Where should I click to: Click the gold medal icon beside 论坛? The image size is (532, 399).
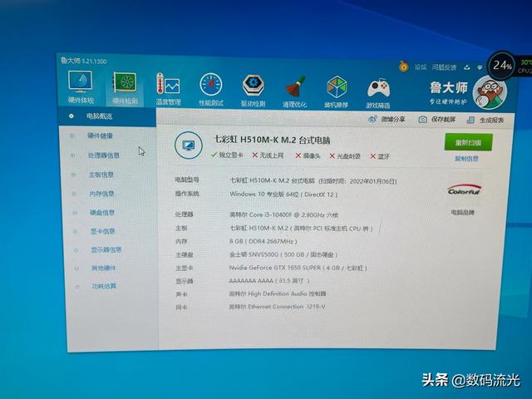tap(403, 66)
